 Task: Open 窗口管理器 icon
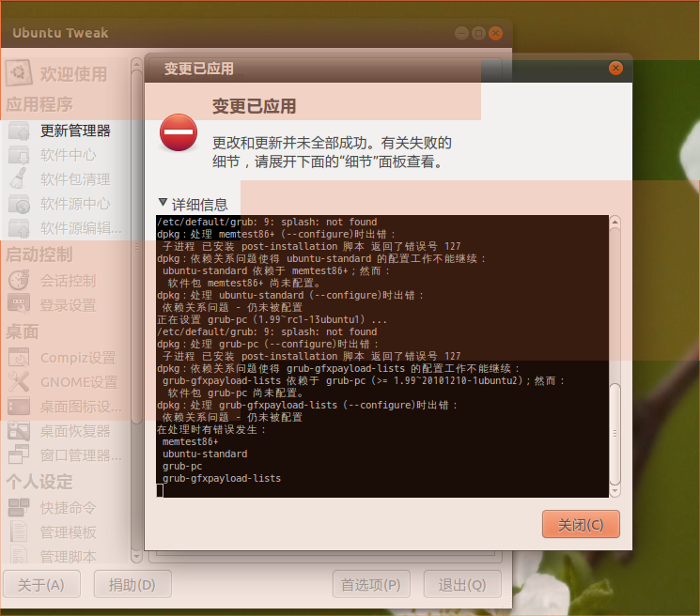19,455
